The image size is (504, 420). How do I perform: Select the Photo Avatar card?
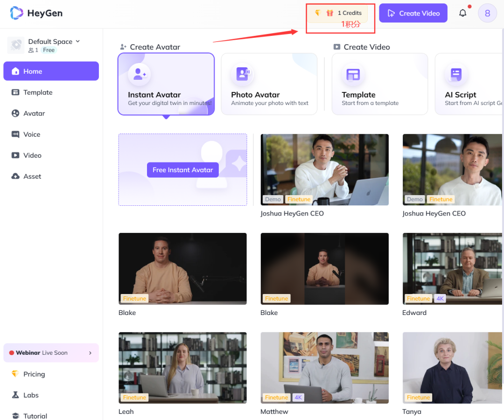(269, 84)
